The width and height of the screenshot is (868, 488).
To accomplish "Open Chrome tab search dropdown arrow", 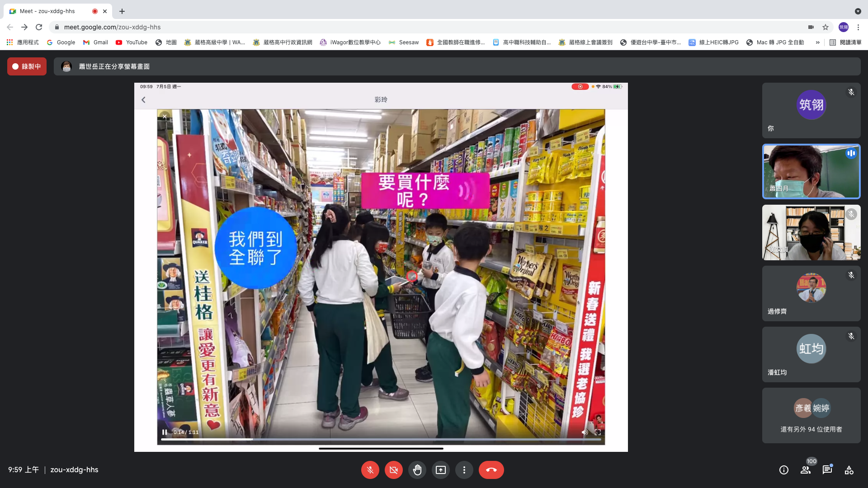I will pyautogui.click(x=858, y=11).
